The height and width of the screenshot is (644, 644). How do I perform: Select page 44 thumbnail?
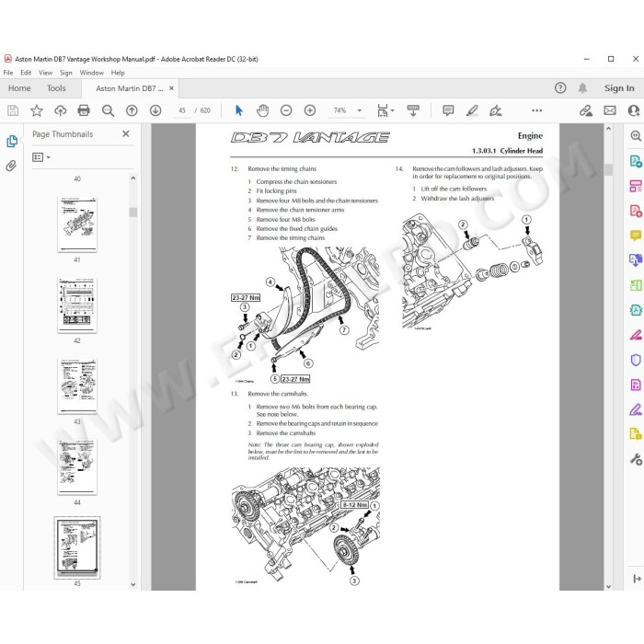pos(77,466)
